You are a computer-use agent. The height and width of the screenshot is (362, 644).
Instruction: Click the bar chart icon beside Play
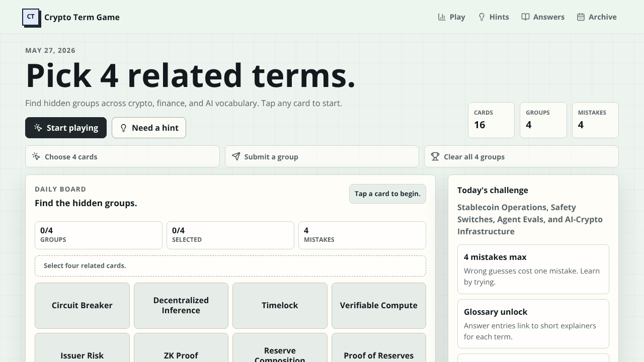click(442, 17)
